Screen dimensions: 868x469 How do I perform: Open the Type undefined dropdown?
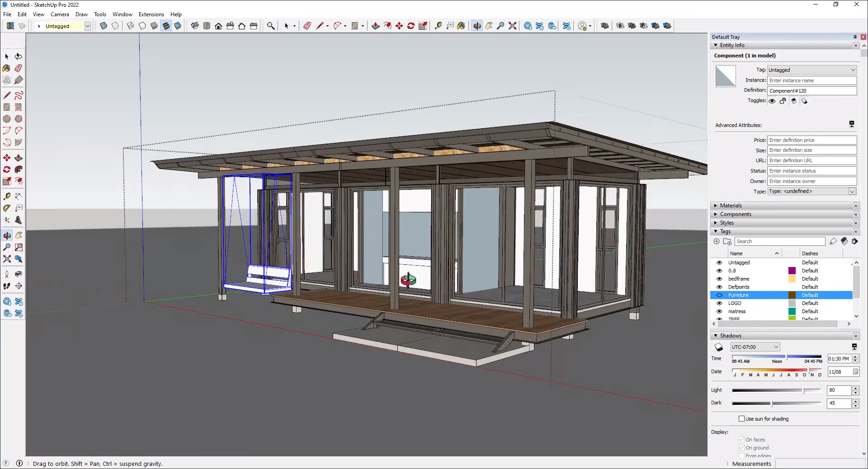(812, 192)
